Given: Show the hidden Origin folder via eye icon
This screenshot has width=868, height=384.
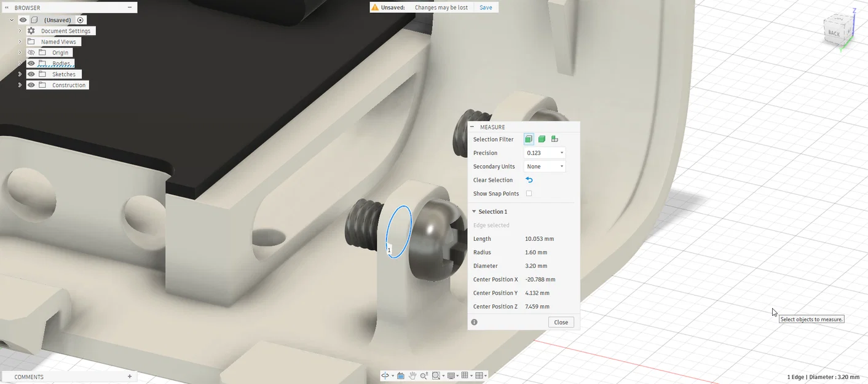Looking at the screenshot, I should (31, 52).
